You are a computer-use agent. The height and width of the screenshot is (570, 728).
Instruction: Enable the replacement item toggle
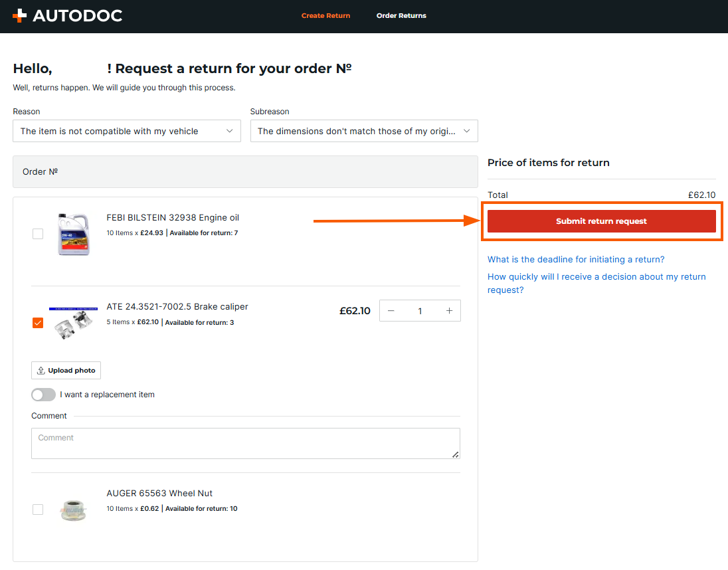(x=43, y=395)
